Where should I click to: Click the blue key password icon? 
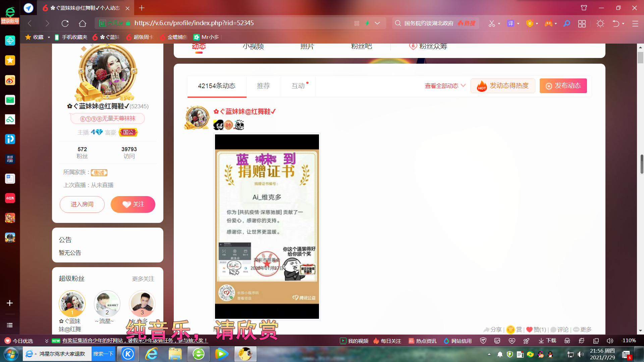567,23
